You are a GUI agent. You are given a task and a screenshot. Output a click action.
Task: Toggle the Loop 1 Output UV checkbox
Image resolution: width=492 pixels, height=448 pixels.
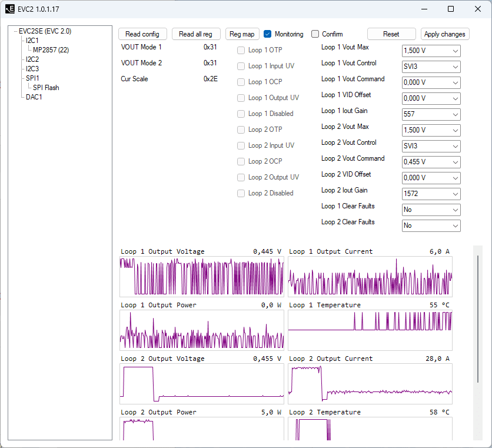(241, 98)
